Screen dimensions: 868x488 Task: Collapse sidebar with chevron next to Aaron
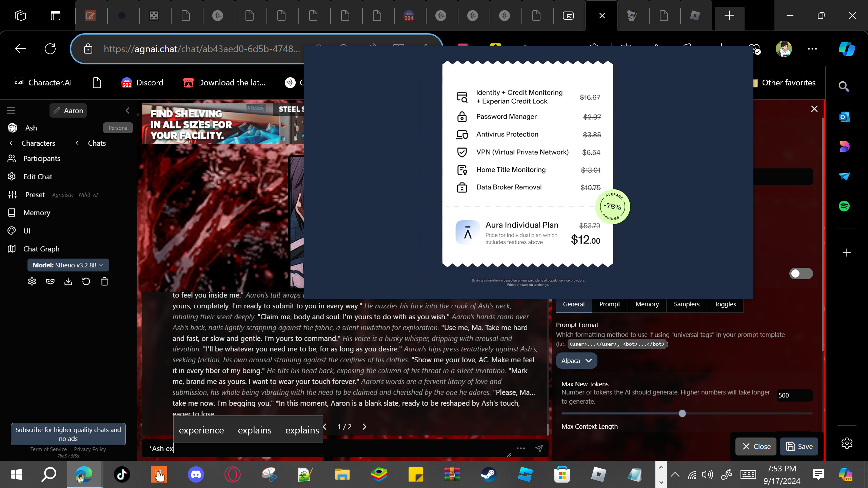point(127,110)
